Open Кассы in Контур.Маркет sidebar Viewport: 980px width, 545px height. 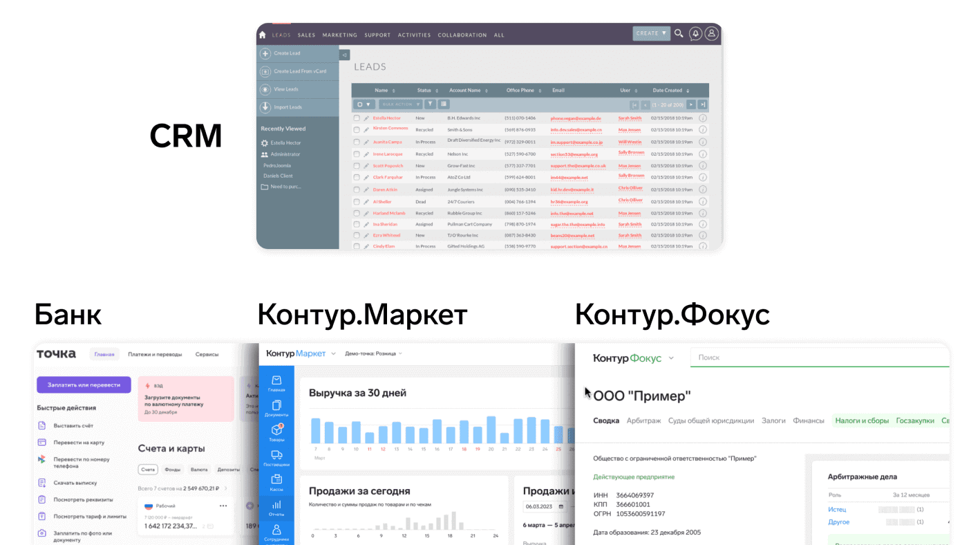276,482
